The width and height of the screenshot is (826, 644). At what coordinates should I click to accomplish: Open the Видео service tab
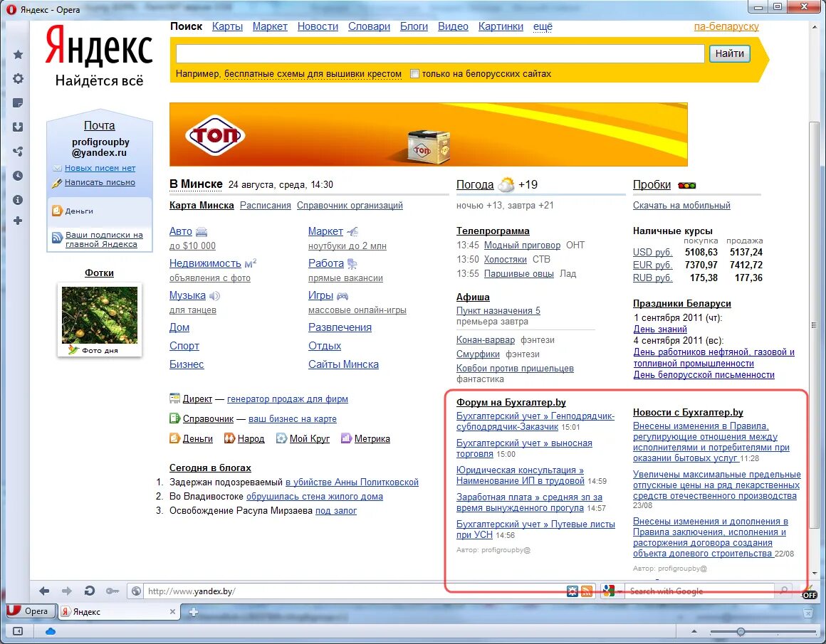point(453,26)
